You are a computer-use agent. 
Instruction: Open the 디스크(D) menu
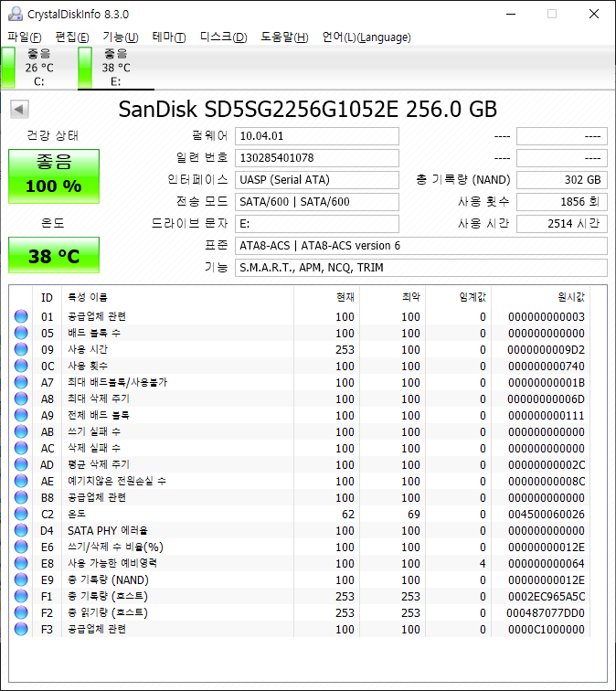[223, 37]
